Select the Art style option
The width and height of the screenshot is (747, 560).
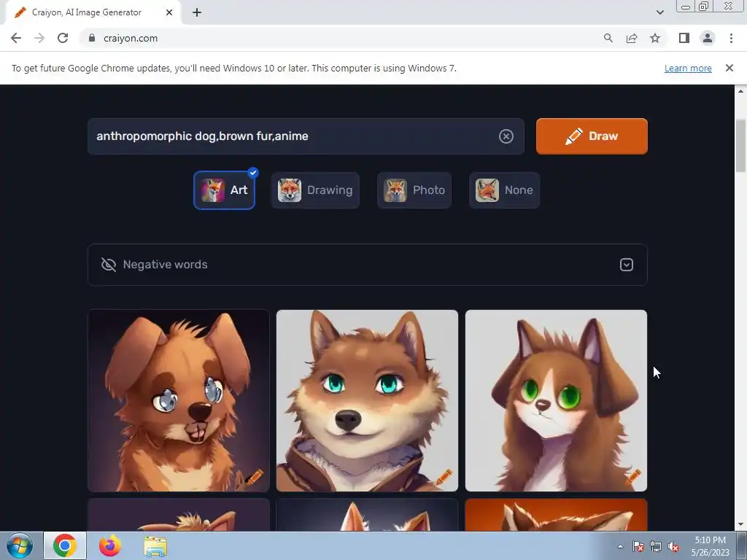(x=224, y=190)
